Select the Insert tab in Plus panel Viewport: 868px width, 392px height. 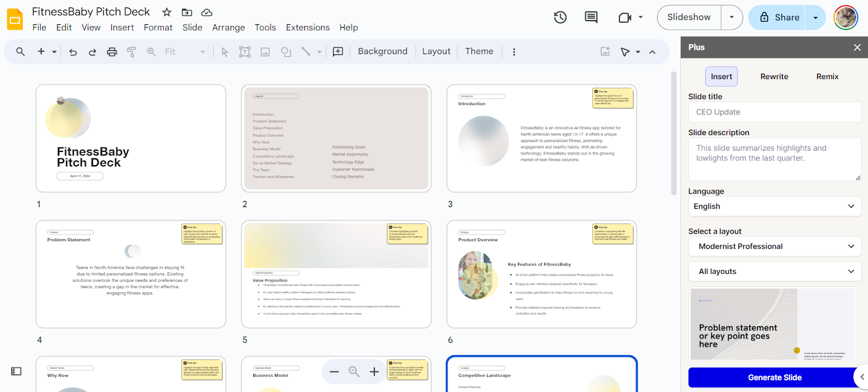click(x=722, y=76)
